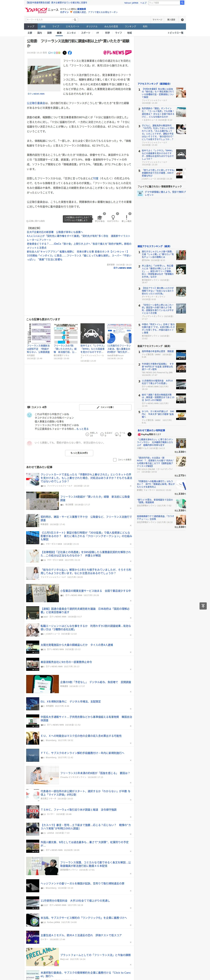Share the article on Facebook

[70, 53]
